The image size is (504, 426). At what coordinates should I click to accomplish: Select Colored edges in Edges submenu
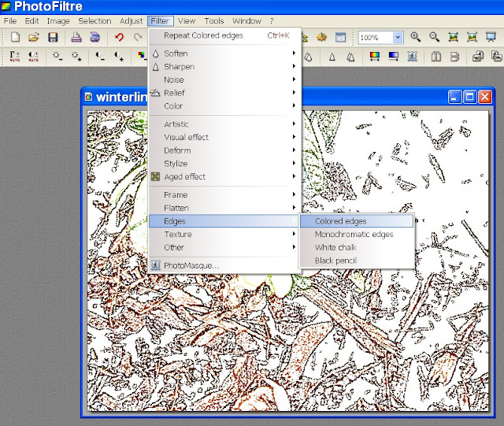click(x=357, y=221)
